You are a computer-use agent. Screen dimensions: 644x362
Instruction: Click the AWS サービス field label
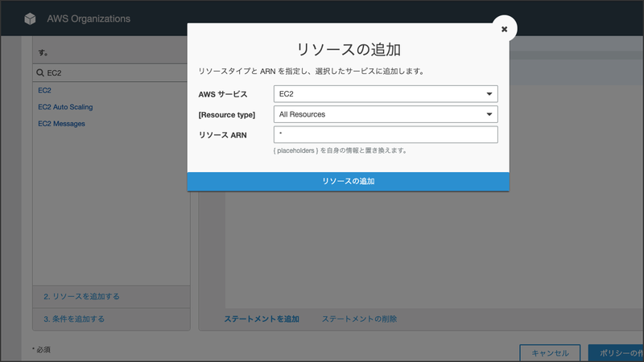(x=223, y=94)
